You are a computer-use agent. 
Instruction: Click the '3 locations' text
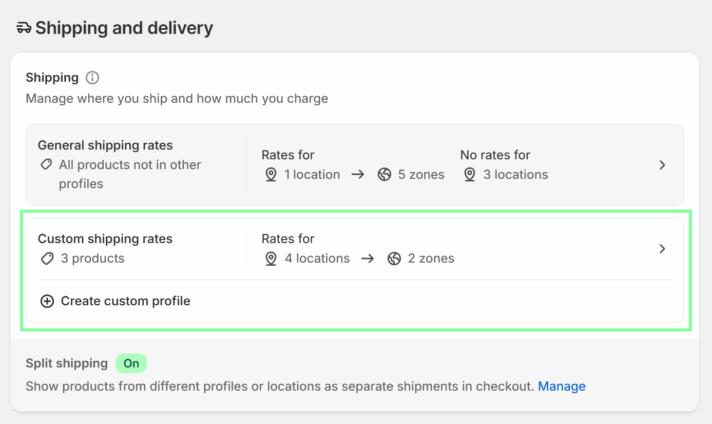point(515,174)
